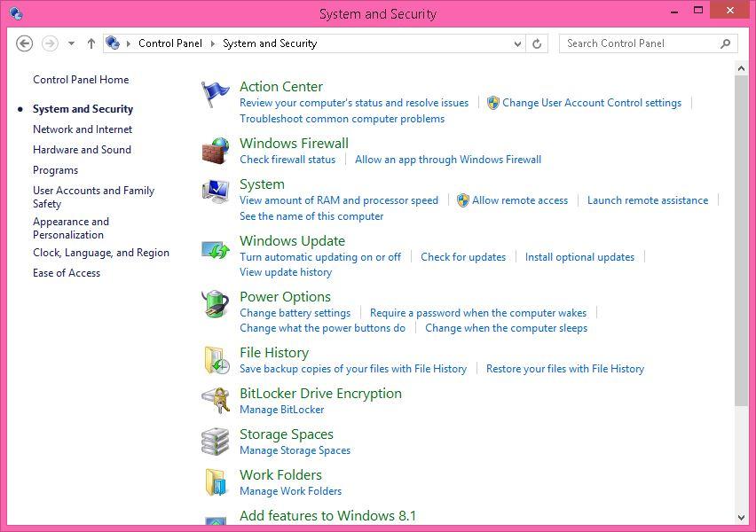The image size is (756, 532).
Task: Click the UAC shield beside Change User Account Control
Action: click(x=492, y=103)
